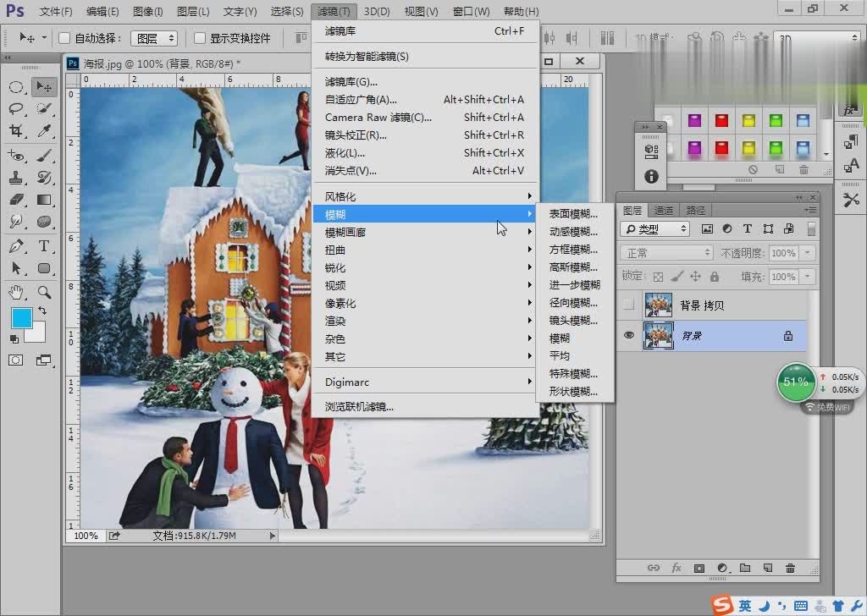Select the History Brush tool
This screenshot has width=867, height=616.
pyautogui.click(x=44, y=178)
